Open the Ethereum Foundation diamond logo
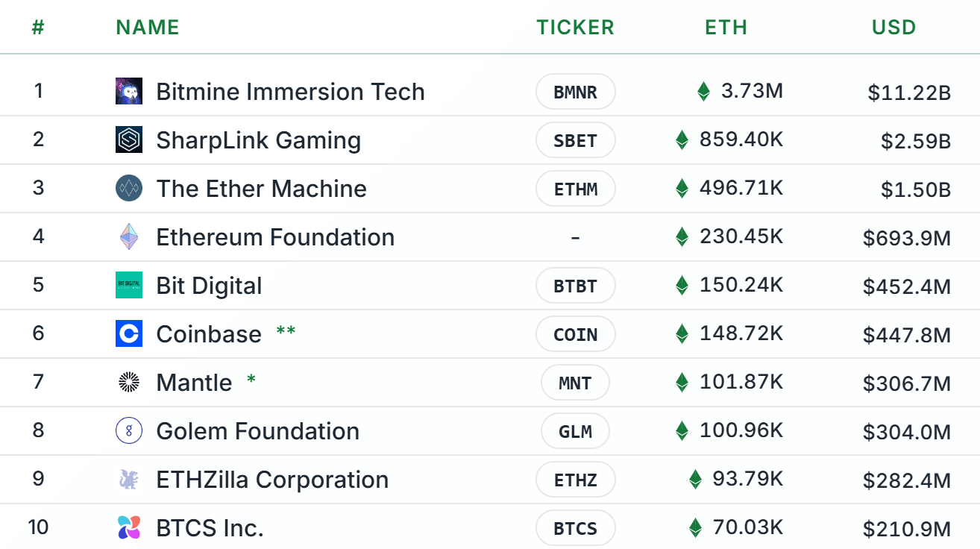 click(128, 236)
